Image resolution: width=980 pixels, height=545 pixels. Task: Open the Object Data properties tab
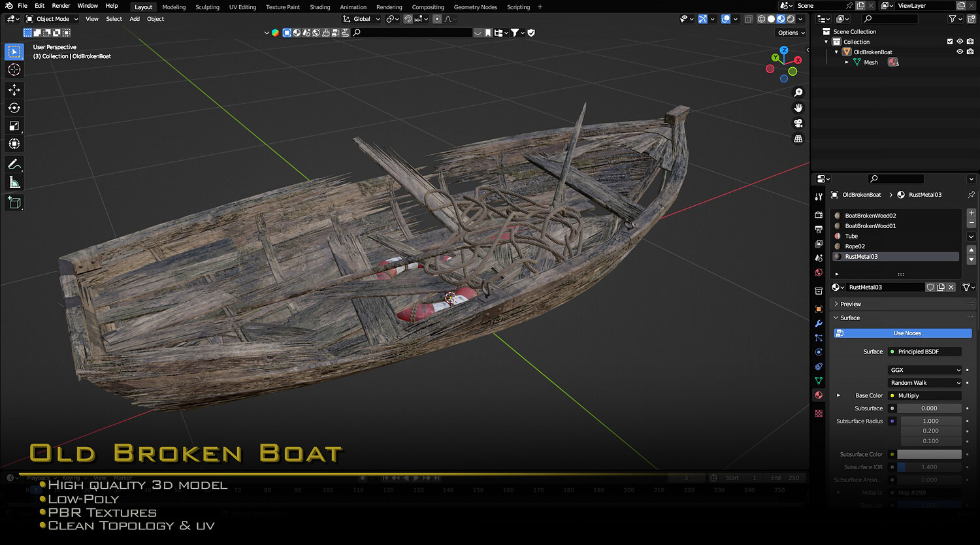click(819, 381)
